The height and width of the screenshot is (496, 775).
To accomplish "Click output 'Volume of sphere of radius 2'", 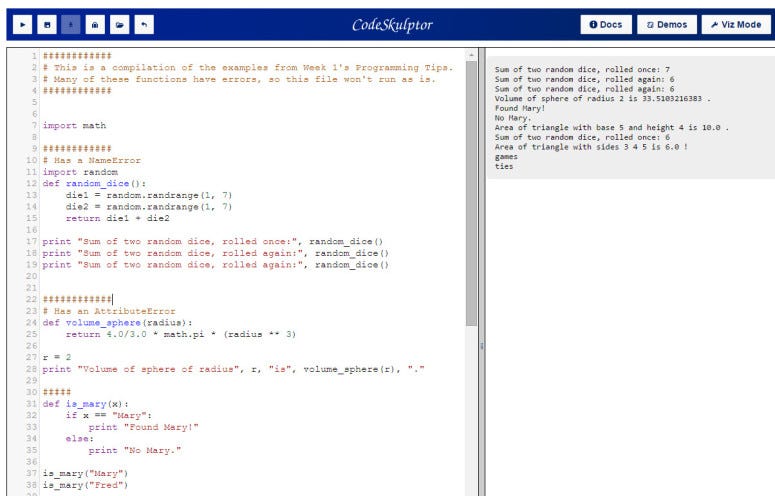I will (x=603, y=98).
